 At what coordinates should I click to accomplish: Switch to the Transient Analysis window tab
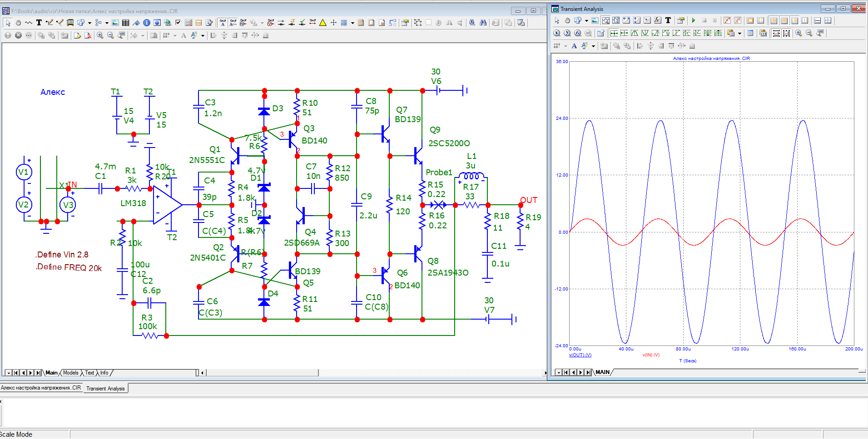point(105,389)
